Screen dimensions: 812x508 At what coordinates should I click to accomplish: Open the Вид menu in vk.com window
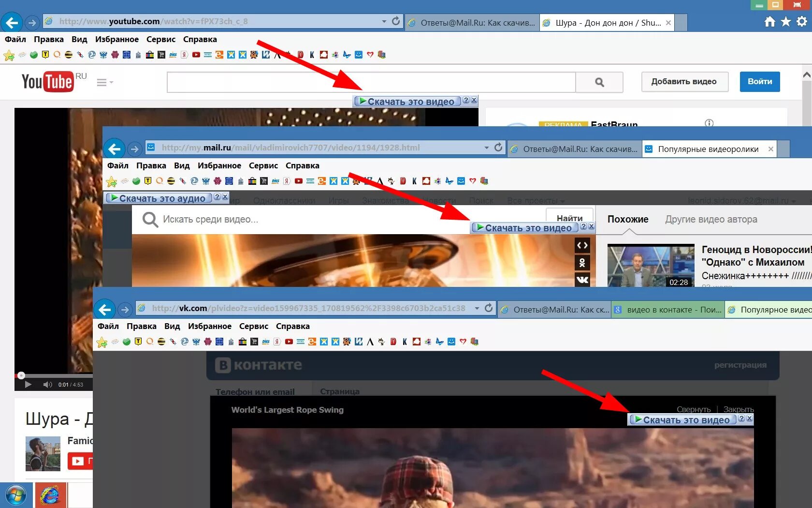pos(172,326)
